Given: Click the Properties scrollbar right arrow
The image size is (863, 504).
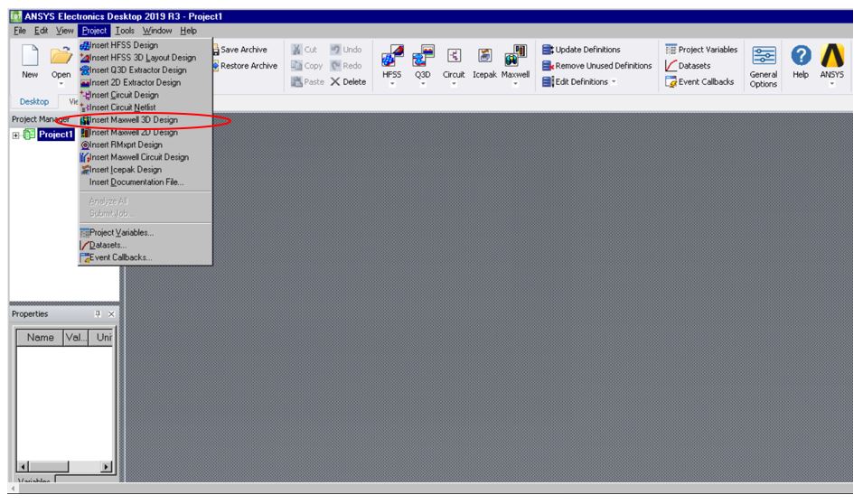Looking at the screenshot, I should 107,467.
